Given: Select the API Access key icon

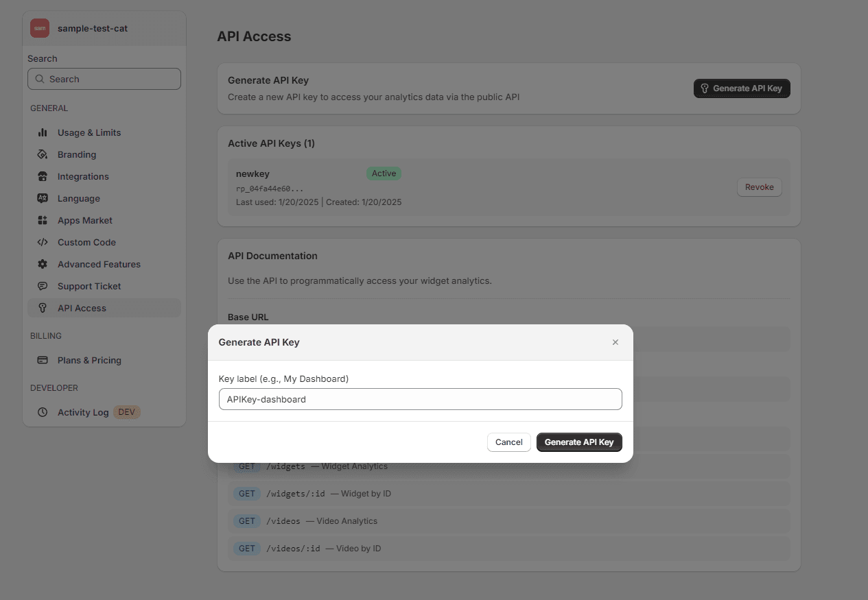Looking at the screenshot, I should pos(43,308).
